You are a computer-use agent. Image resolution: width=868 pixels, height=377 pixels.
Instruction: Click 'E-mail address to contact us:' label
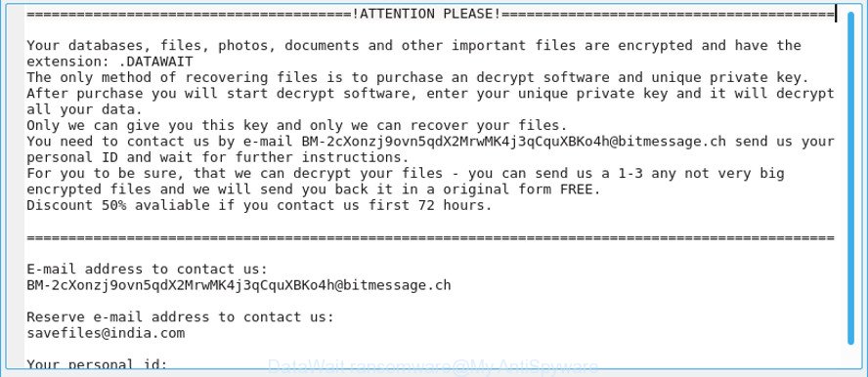pos(148,270)
